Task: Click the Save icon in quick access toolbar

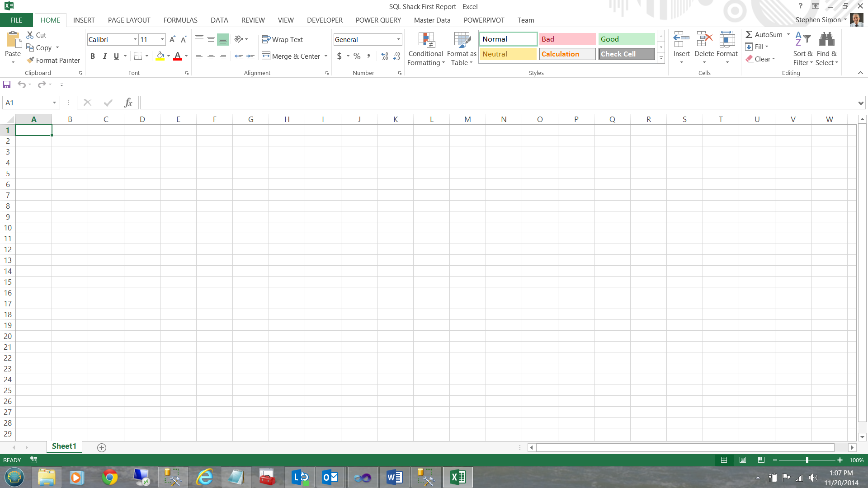Action: (7, 84)
